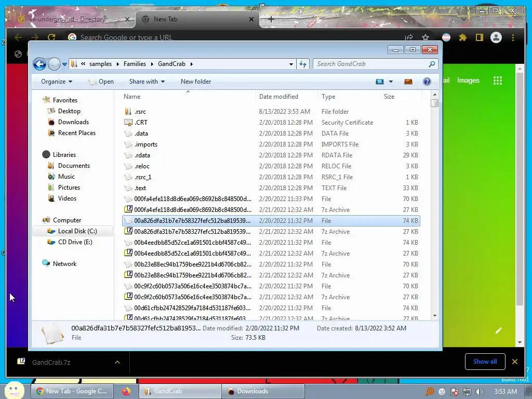The width and height of the screenshot is (532, 399).
Task: Open the Explorer help icon
Action: (427, 82)
